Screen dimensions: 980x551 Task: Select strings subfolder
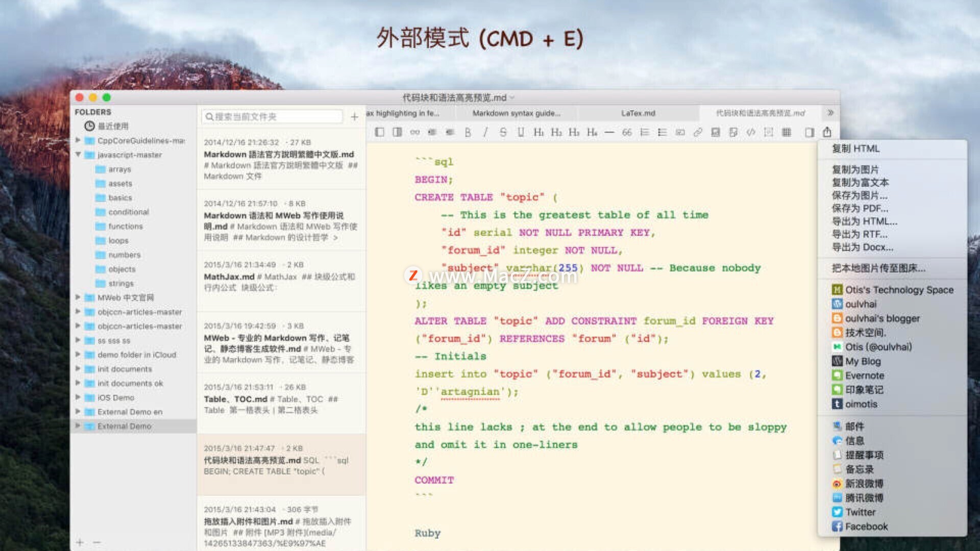coord(120,283)
